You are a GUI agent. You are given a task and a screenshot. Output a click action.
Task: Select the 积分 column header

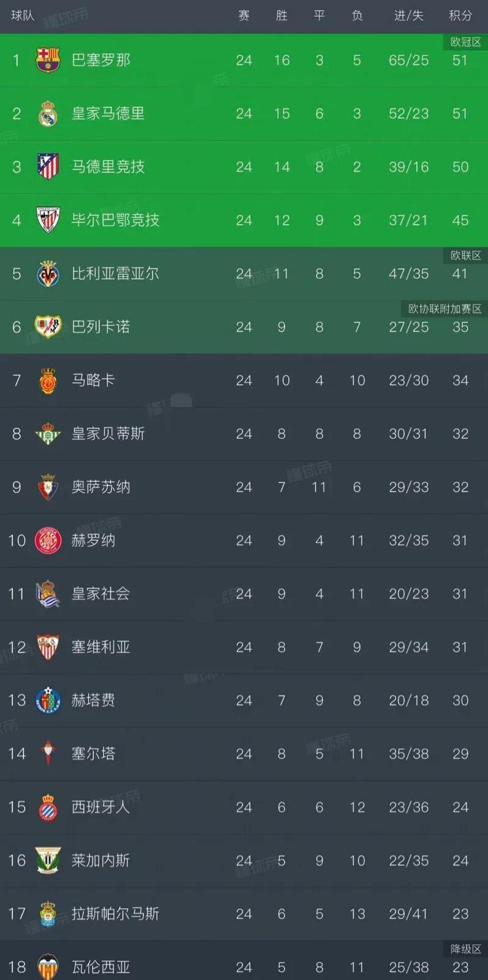tap(460, 15)
